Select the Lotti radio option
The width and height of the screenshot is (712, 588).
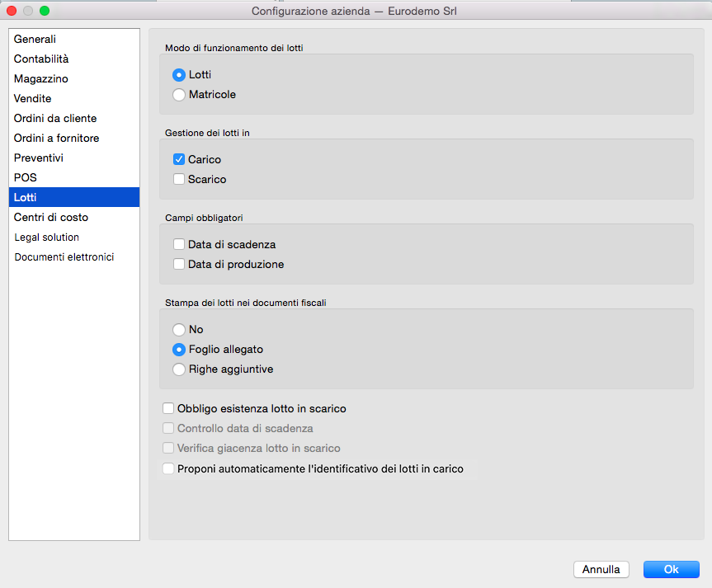179,75
